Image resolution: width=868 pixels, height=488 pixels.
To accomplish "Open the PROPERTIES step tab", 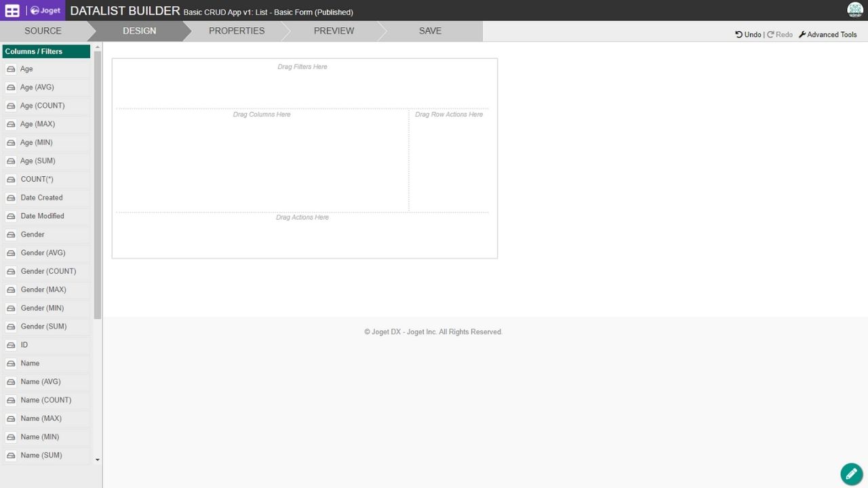I will tap(237, 31).
